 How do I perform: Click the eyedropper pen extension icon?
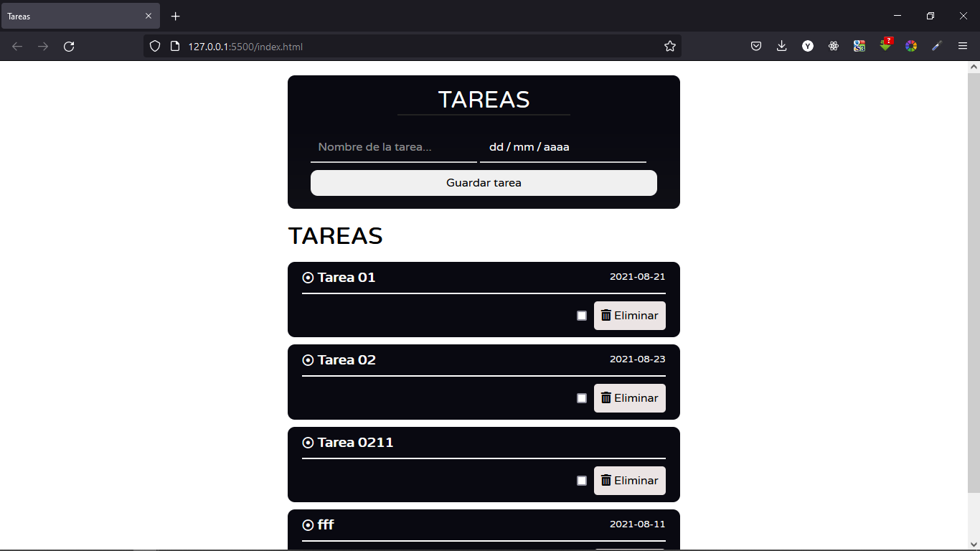[937, 47]
